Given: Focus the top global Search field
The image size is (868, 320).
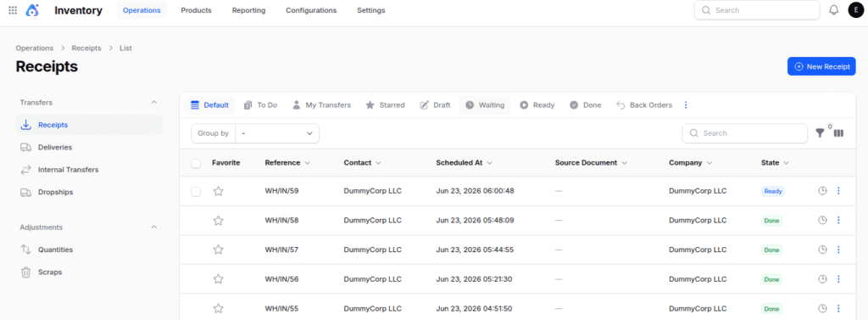Looking at the screenshot, I should (757, 10).
